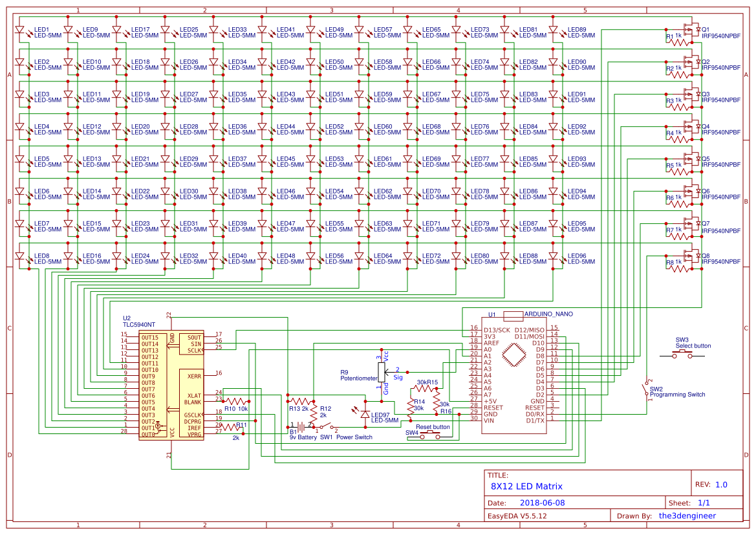The image size is (756, 535).
Task: Click the R9 Potentiometer symbol
Action: coord(381,373)
